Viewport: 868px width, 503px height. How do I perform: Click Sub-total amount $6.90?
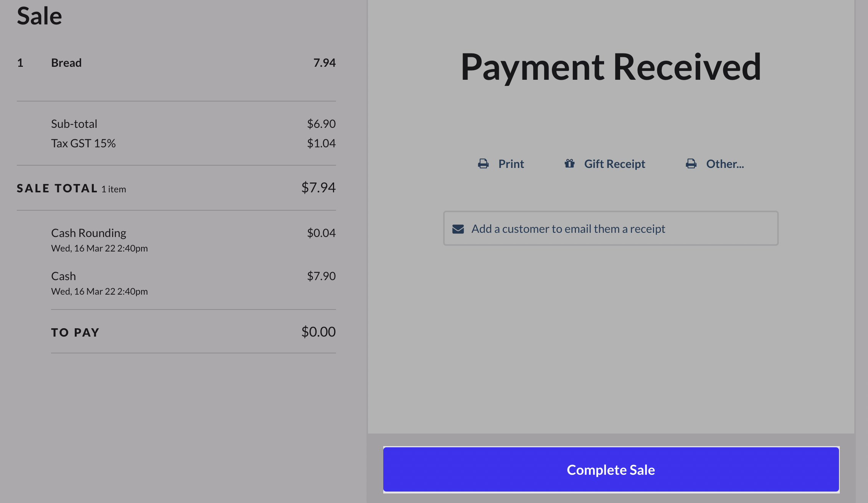[x=321, y=124]
